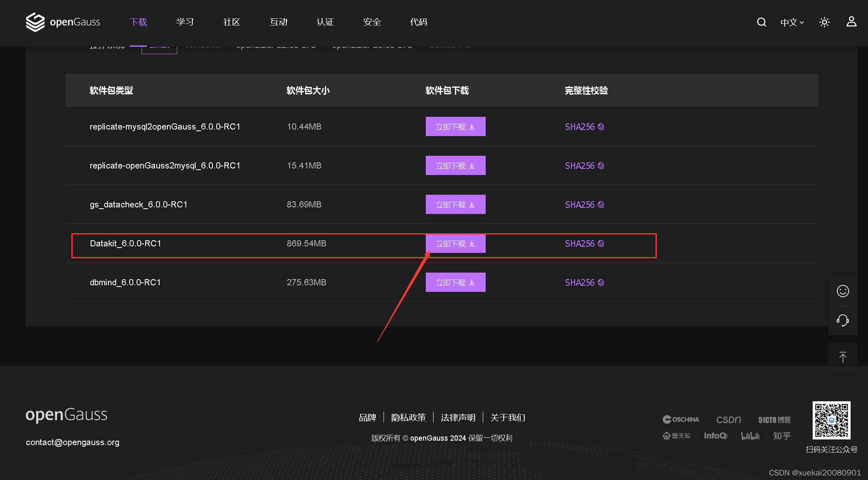Toggle the light/dark theme sun icon
The image size is (868, 480).
[824, 22]
